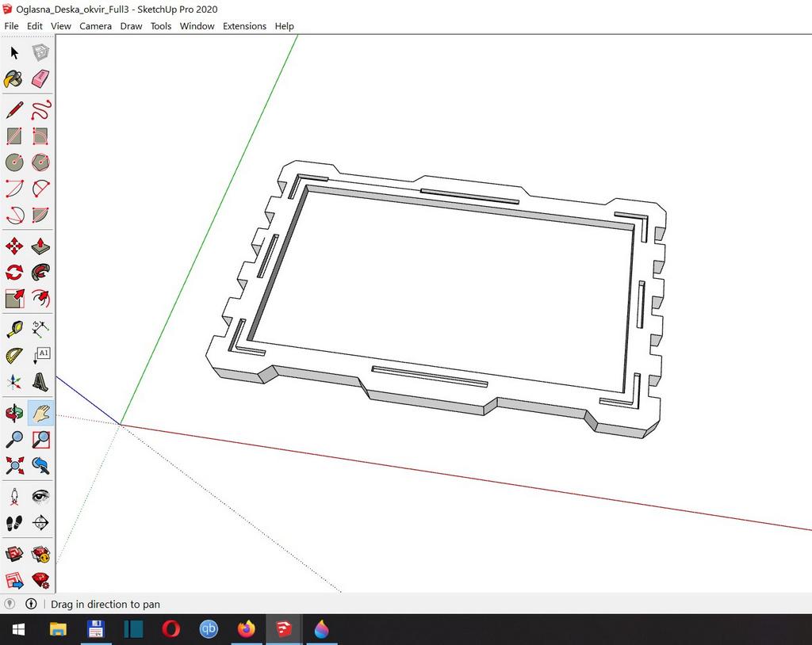Choose the Rectangle tool

click(14, 136)
